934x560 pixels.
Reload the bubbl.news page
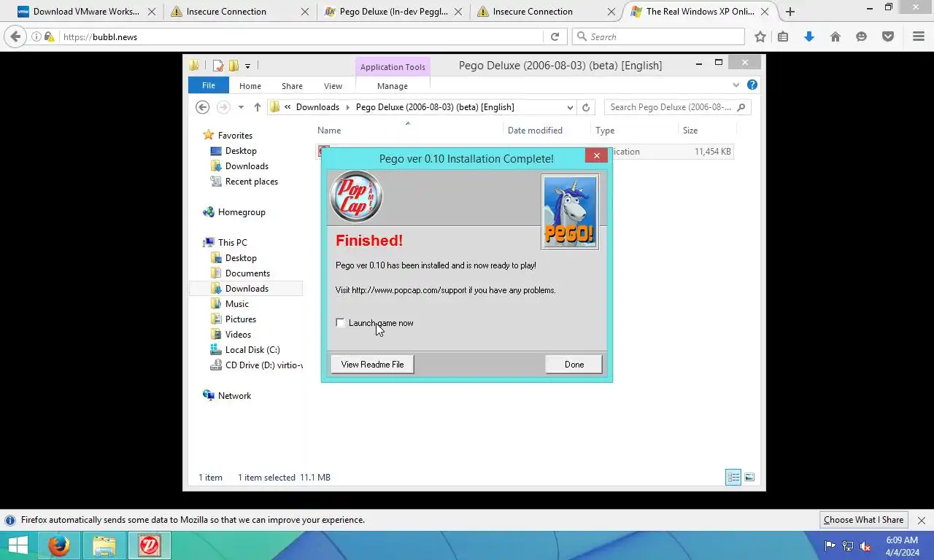(555, 36)
